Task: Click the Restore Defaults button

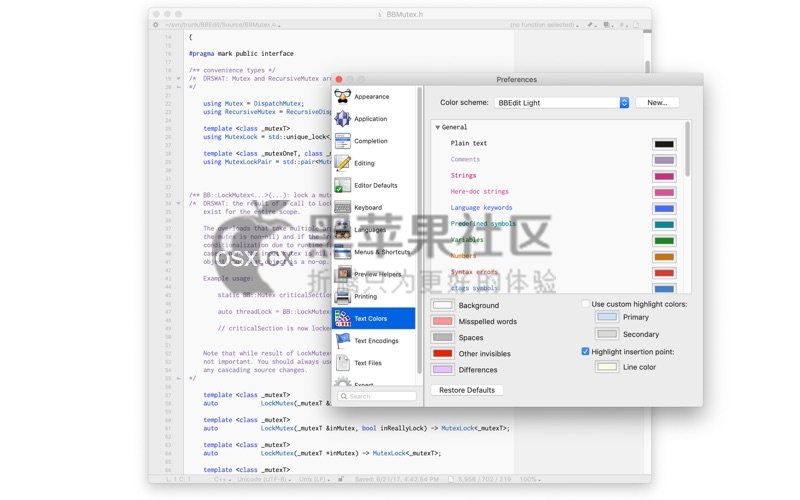Action: 467,390
